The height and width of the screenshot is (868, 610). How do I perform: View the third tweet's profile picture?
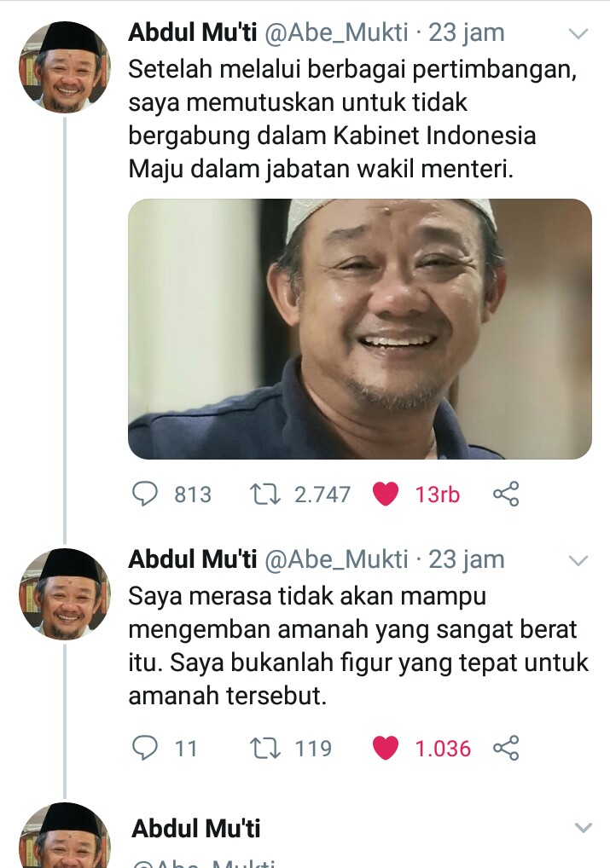[x=64, y=836]
